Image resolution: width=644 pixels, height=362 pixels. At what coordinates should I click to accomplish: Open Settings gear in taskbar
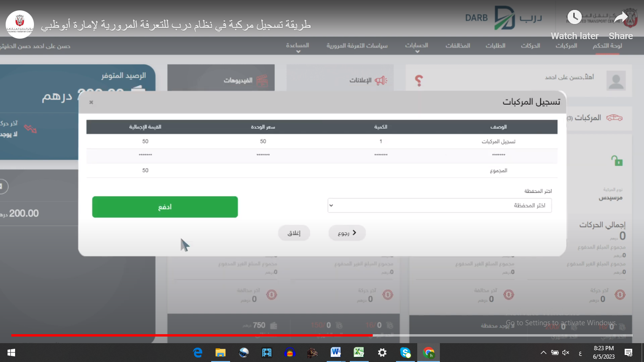pyautogui.click(x=382, y=353)
